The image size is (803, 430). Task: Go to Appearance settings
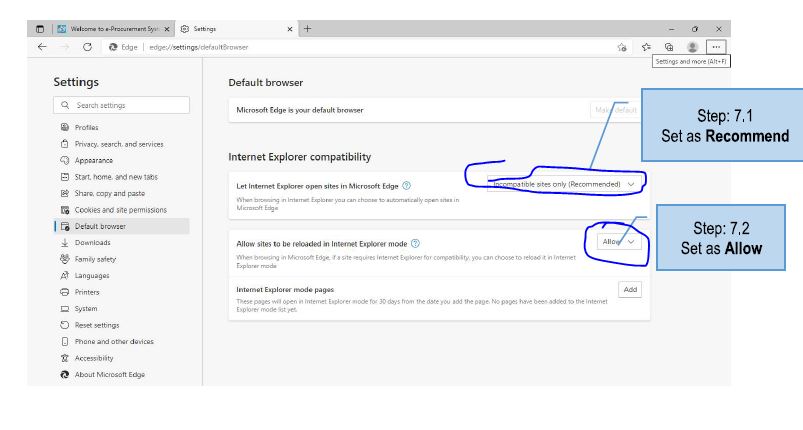tap(93, 160)
